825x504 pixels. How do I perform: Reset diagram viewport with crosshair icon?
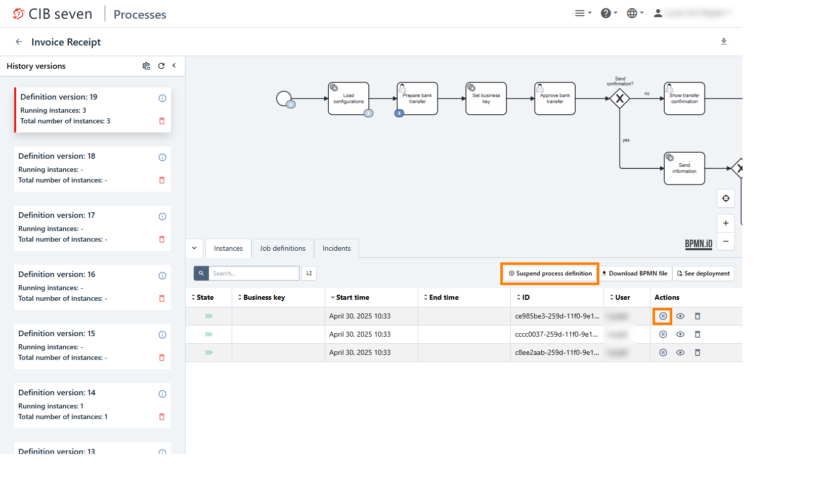[x=725, y=198]
